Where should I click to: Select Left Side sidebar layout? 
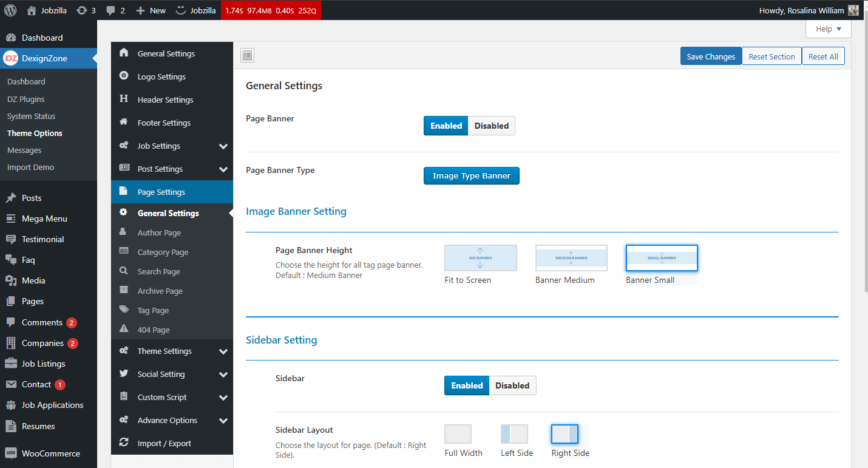point(514,434)
